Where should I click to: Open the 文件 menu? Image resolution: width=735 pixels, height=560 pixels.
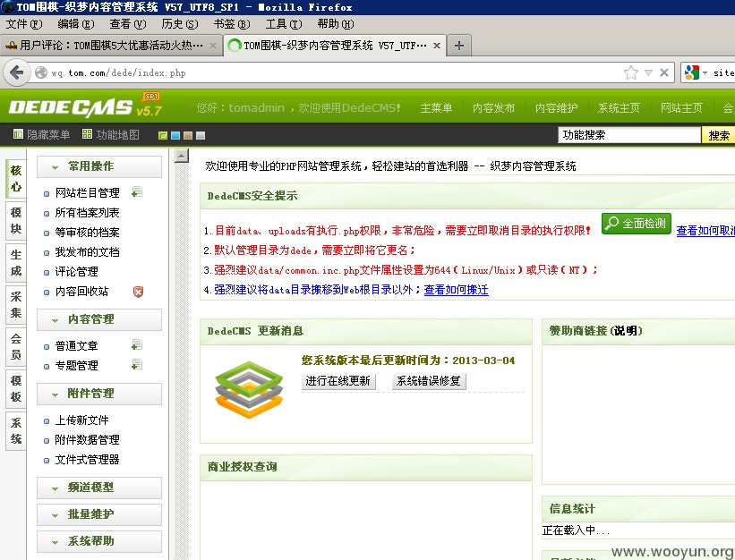[x=24, y=24]
